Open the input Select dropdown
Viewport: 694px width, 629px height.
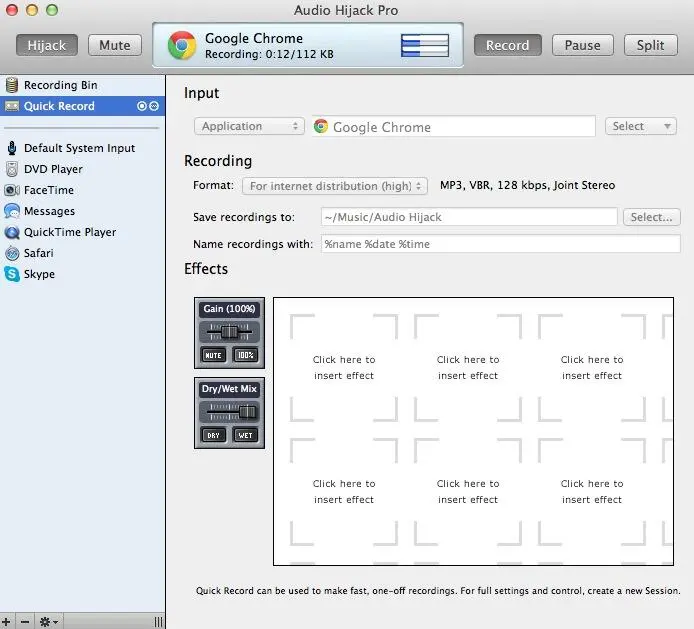point(641,126)
